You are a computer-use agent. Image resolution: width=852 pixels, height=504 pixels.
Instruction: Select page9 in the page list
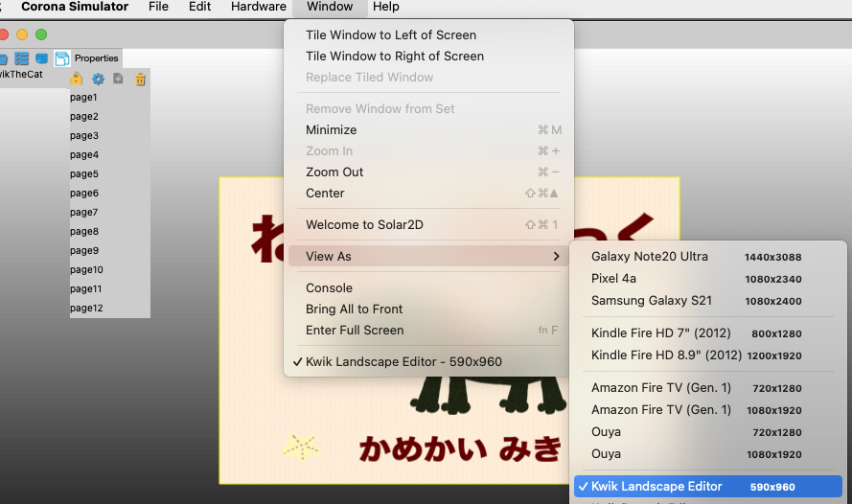pyautogui.click(x=84, y=250)
